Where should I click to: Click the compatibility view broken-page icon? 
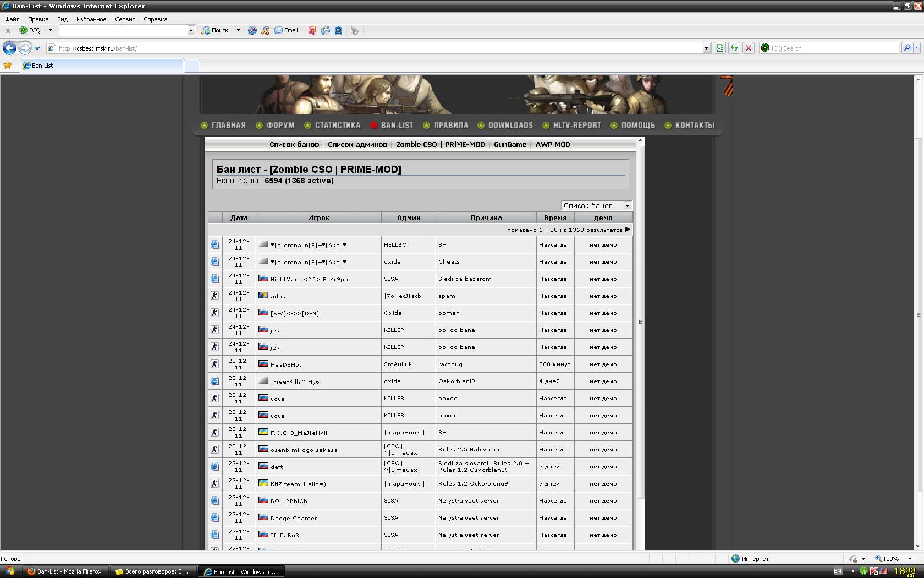(x=719, y=48)
